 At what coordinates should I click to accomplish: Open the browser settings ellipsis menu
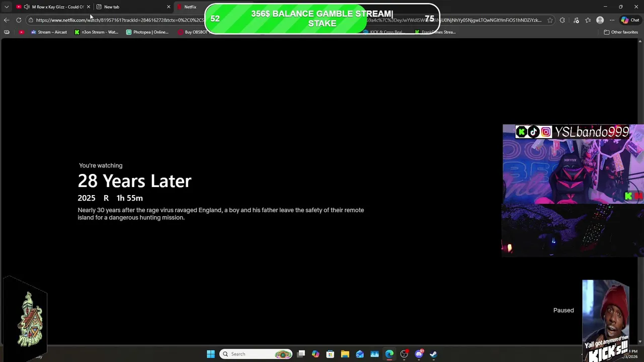tap(612, 20)
